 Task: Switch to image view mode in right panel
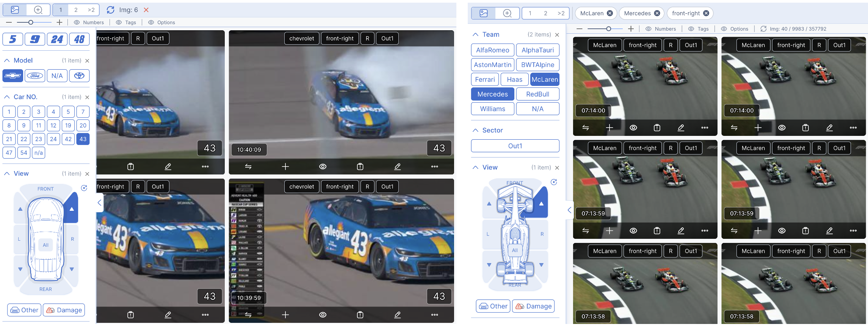484,13
